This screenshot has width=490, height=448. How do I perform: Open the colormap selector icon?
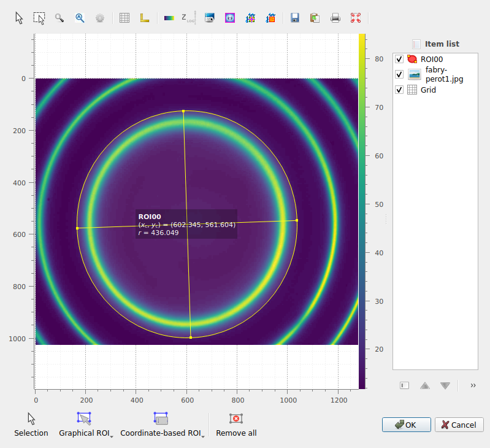coord(169,18)
